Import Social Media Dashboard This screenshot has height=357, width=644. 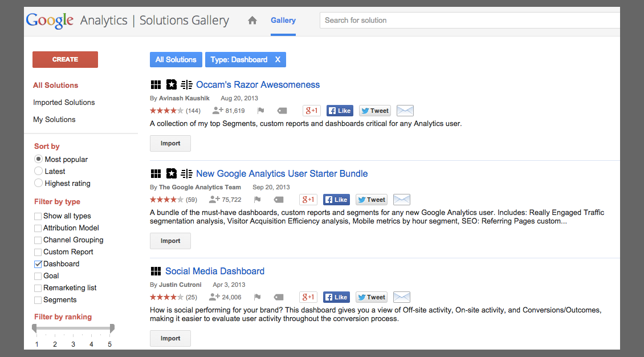click(170, 339)
